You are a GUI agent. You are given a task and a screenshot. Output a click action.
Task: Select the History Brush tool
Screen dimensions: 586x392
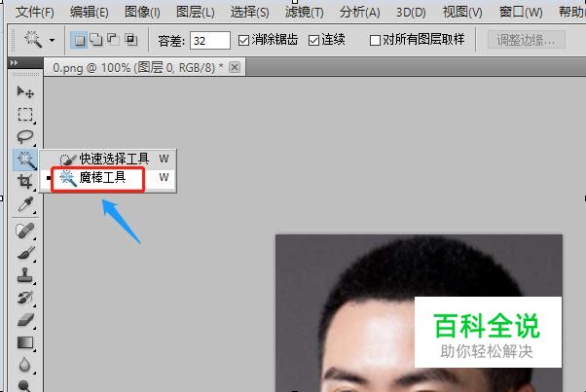(25, 298)
